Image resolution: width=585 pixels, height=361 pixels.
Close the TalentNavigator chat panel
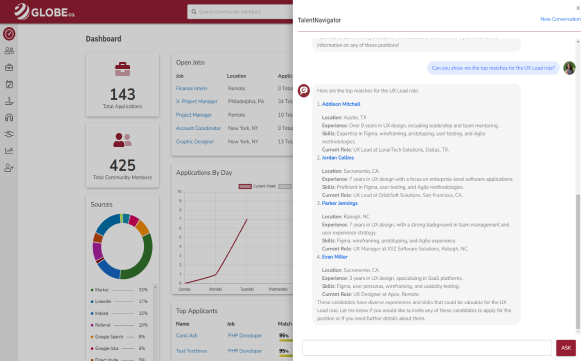point(578,8)
